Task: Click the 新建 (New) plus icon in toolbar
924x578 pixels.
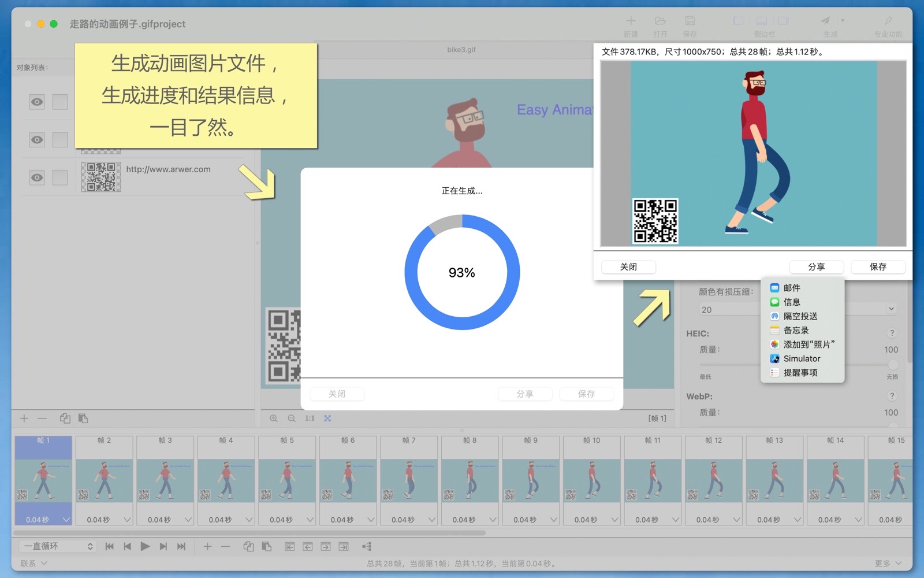Action: [631, 21]
